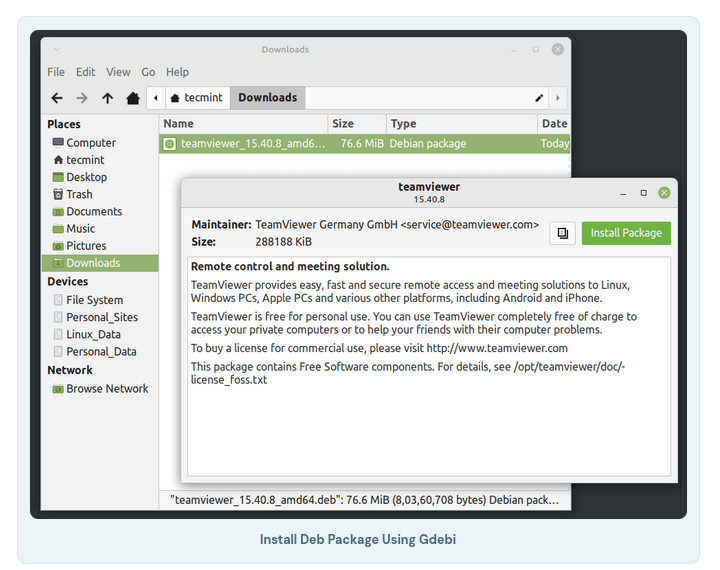Click the Browse Network icon
Screen dimensions: 720x570
tap(58, 389)
